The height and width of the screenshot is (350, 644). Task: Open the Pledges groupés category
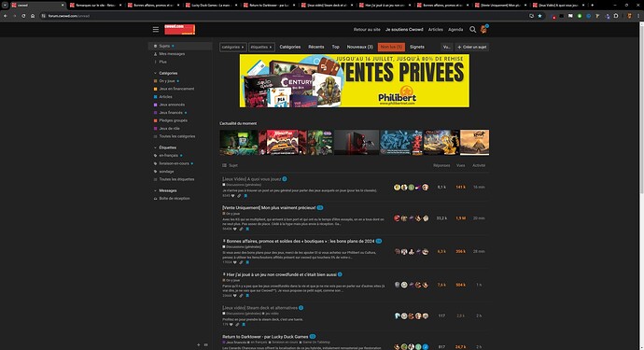tap(171, 120)
